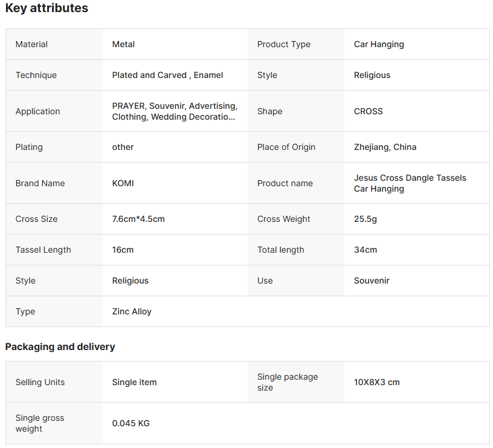Click the Material value Metal
493x448 pixels.
[123, 44]
